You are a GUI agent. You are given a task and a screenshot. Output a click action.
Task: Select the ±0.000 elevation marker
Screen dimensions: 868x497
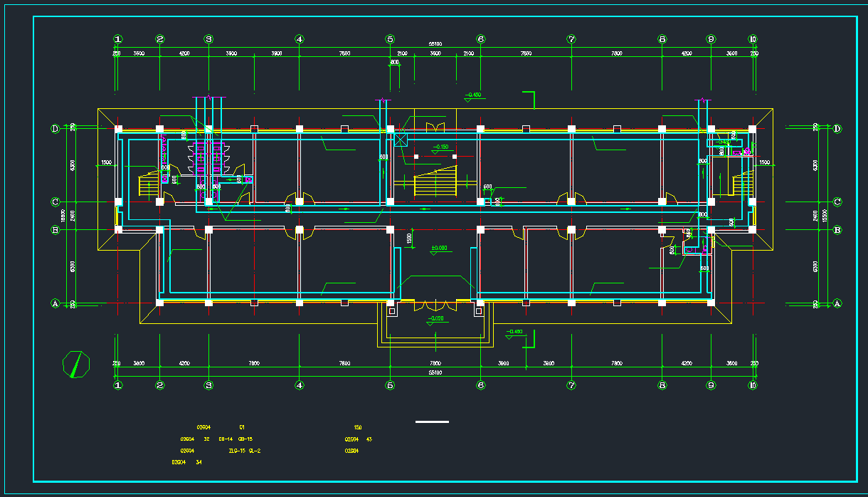coord(439,248)
